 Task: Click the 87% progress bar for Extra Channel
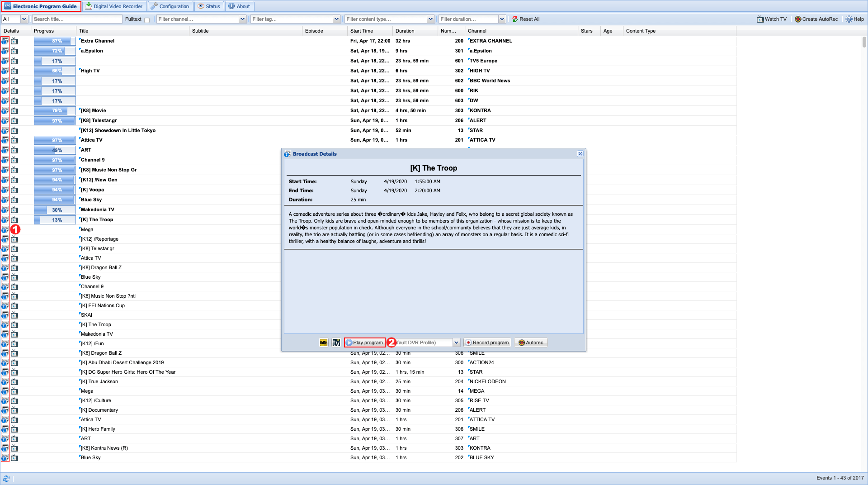click(55, 41)
